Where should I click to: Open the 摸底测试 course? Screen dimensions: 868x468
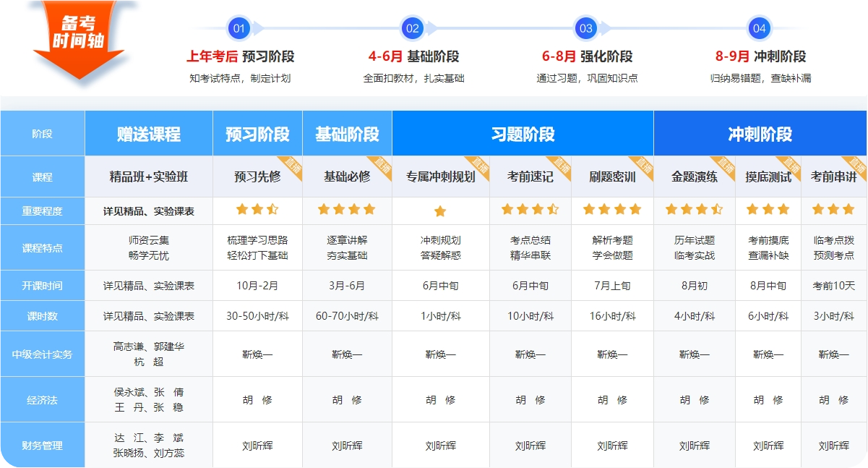768,176
